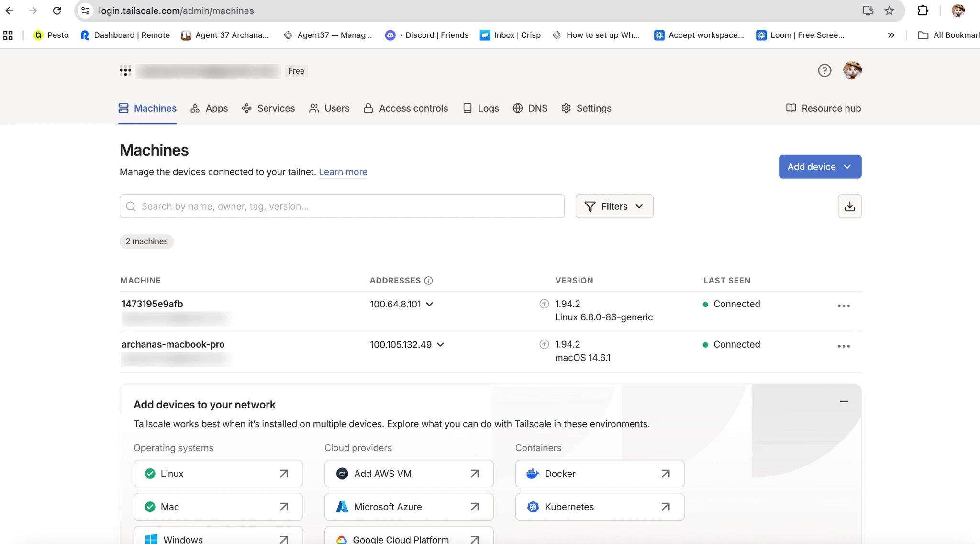The image size is (980, 544).
Task: Follow the Learn more link
Action: [x=343, y=172]
